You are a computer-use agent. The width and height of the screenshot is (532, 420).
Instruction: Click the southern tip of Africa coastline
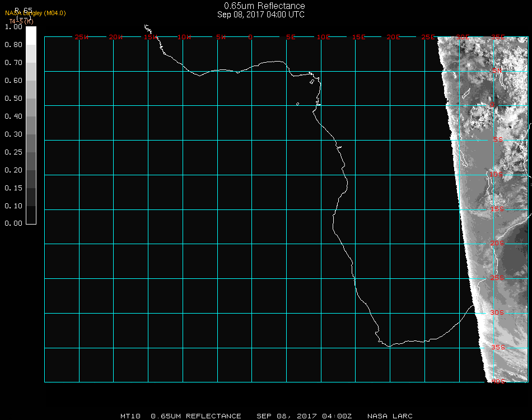[x=388, y=346]
